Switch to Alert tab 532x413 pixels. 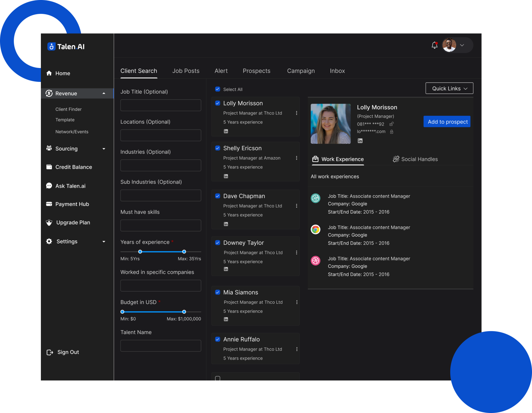pos(221,71)
